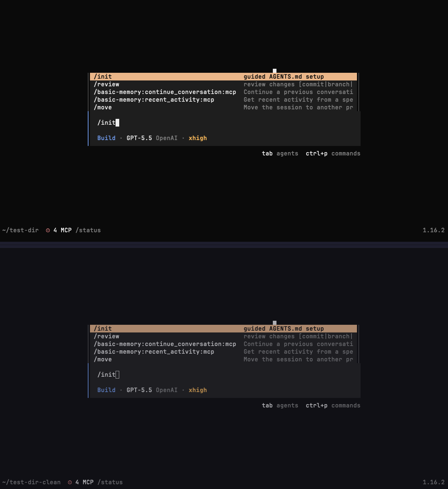Click 'Get recent activity from a spe' in top pane

(x=298, y=99)
